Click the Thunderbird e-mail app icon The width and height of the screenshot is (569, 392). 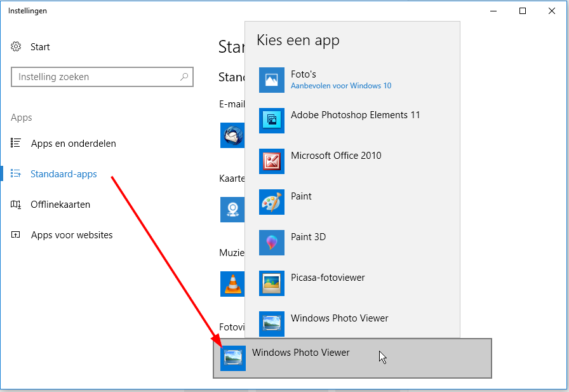click(232, 135)
